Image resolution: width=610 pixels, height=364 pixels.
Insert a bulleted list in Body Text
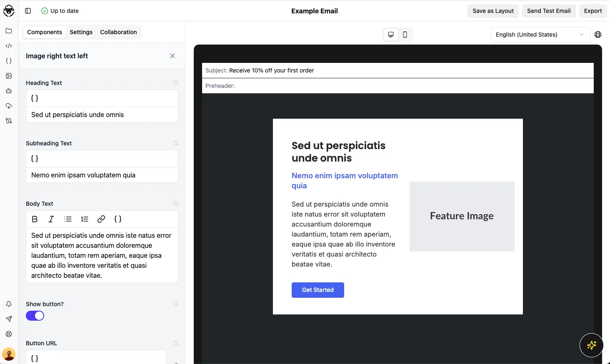68,219
